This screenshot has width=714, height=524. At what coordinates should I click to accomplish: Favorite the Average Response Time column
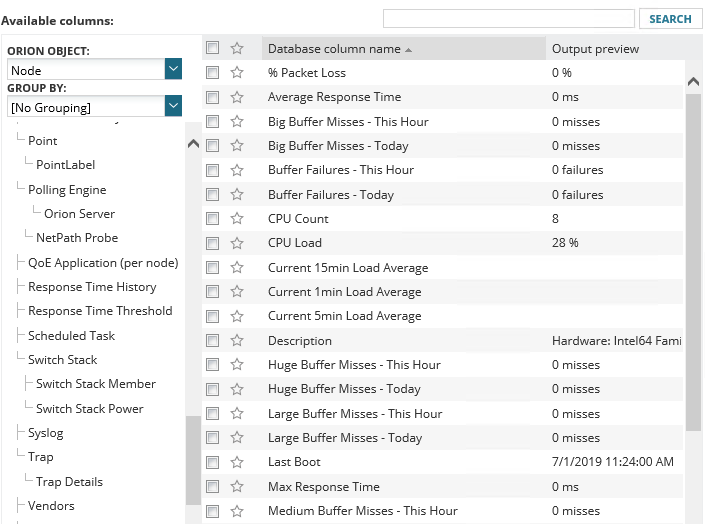coord(237,97)
